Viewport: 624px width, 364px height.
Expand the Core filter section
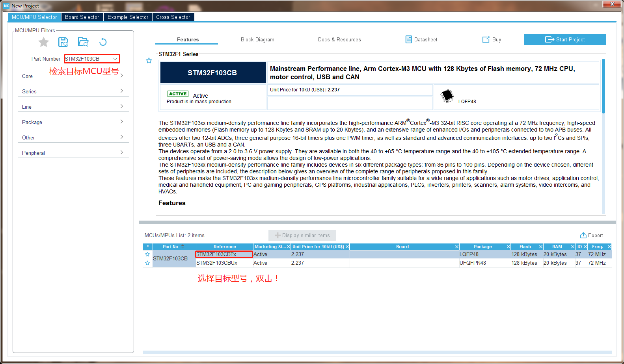tap(73, 76)
